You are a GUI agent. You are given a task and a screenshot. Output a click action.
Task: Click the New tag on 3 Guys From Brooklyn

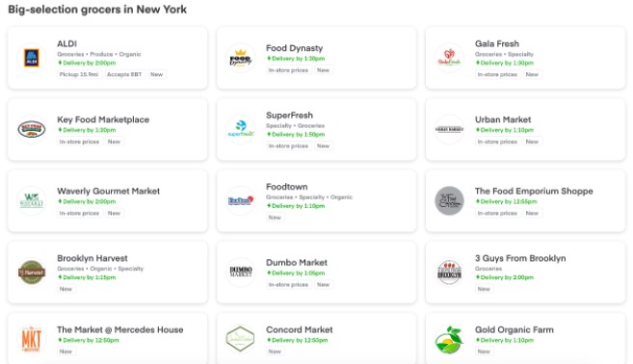(484, 289)
